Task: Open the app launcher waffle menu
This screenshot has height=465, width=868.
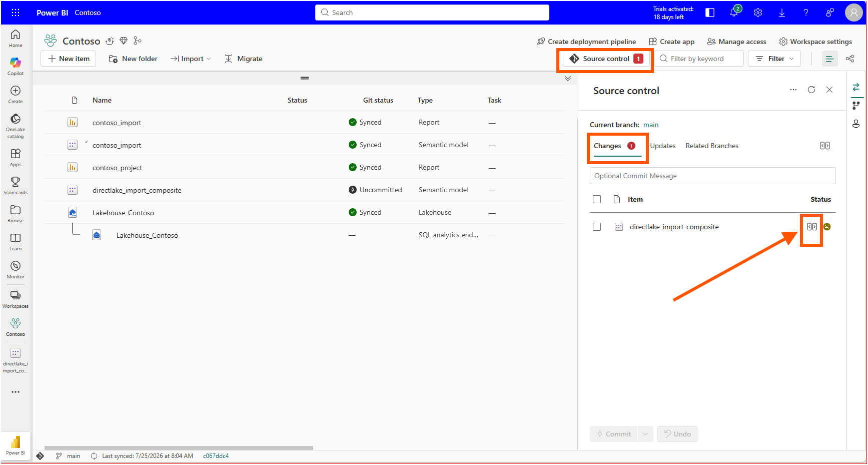Action: (x=16, y=13)
